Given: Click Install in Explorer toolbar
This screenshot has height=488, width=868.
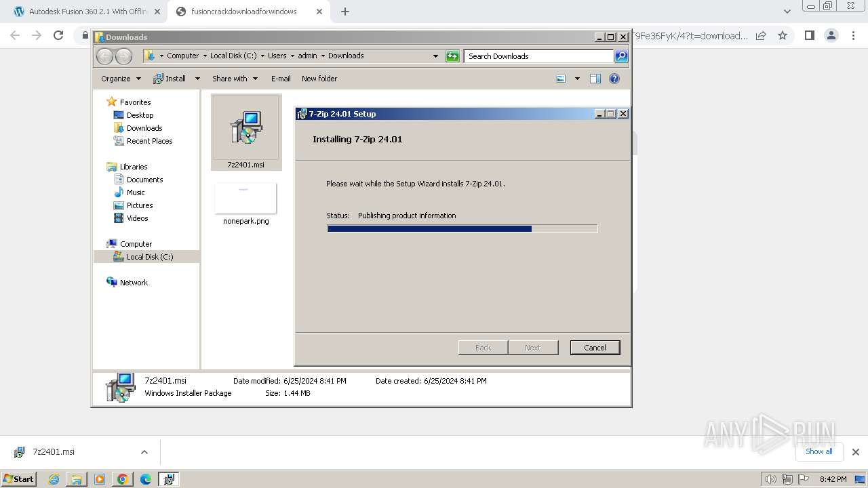Looking at the screenshot, I should [x=170, y=79].
